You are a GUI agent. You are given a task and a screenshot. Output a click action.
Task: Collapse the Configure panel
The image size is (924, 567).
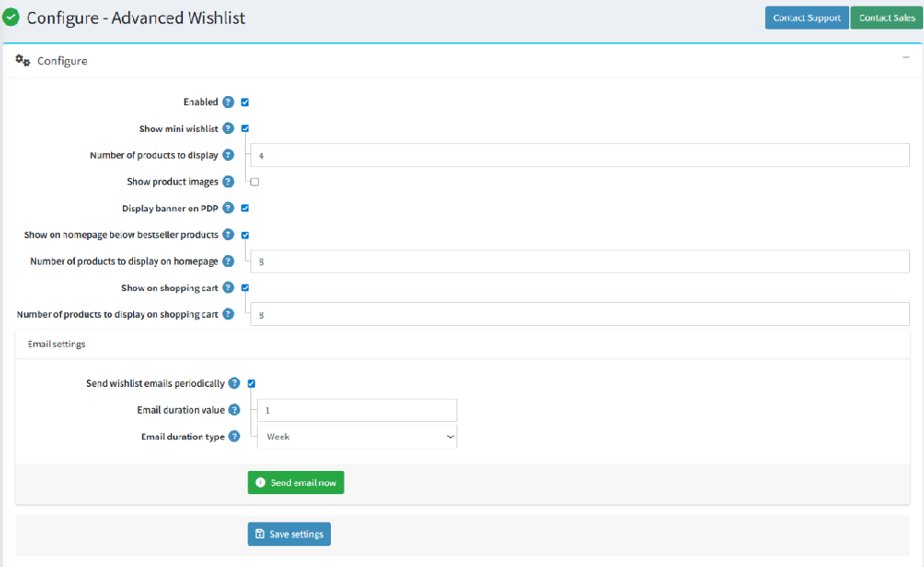[x=906, y=56]
